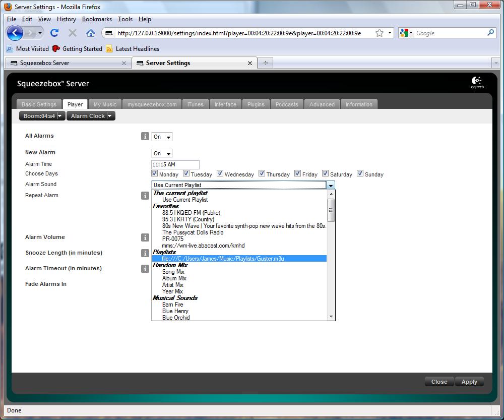This screenshot has height=420, width=504.
Task: Go to home page via house icon
Action: tap(91, 33)
